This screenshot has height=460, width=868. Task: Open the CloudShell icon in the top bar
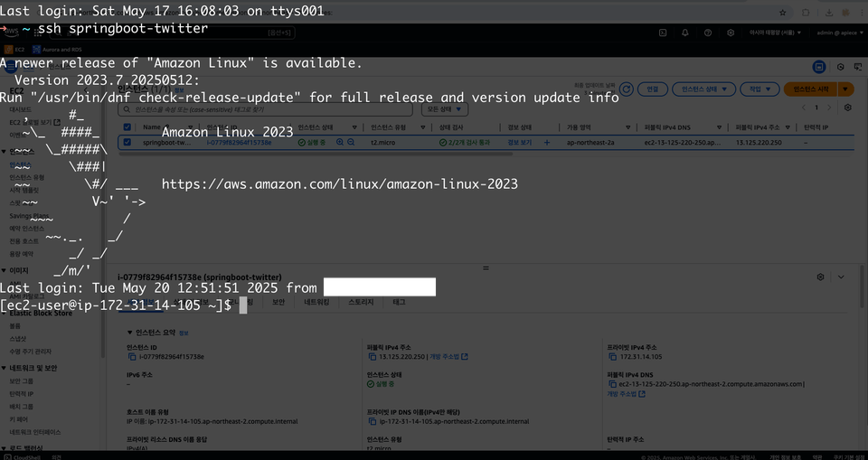pos(662,33)
